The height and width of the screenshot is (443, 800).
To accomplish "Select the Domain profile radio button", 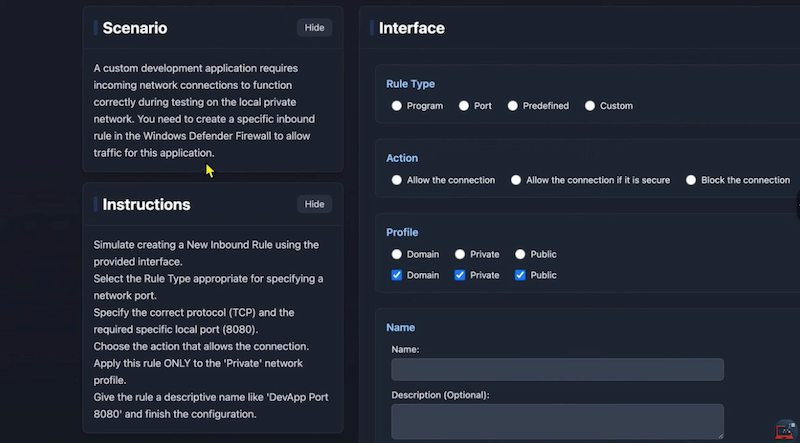I will tap(396, 254).
